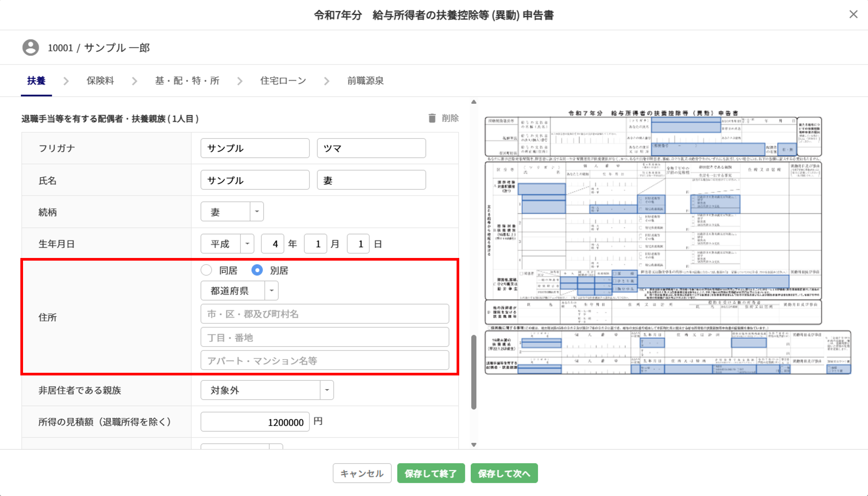Screen dimensions: 868x496
Task: Open the 続柄 relationship dropdown
Action: pyautogui.click(x=256, y=212)
